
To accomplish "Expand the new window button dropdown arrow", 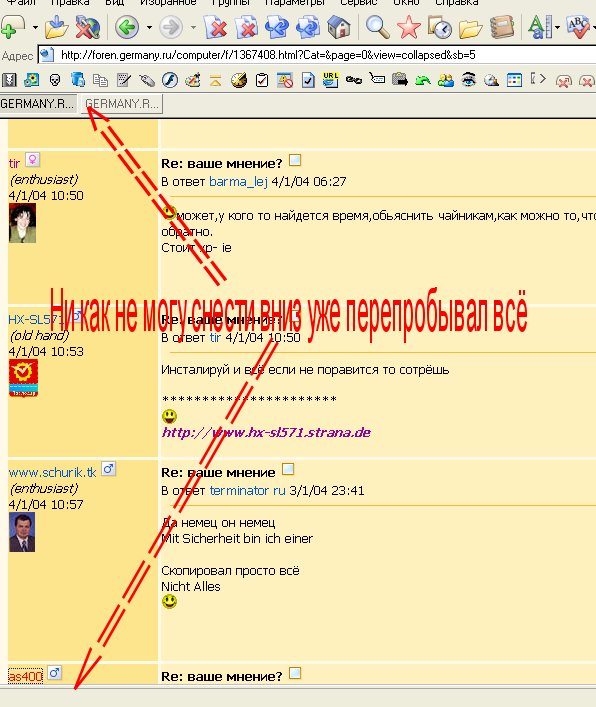I will point(35,28).
